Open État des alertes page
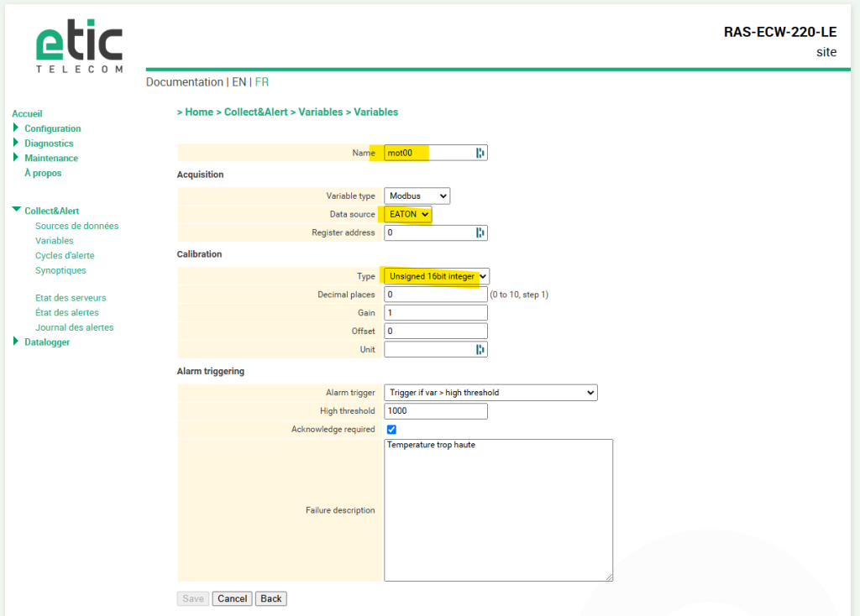 tap(67, 312)
